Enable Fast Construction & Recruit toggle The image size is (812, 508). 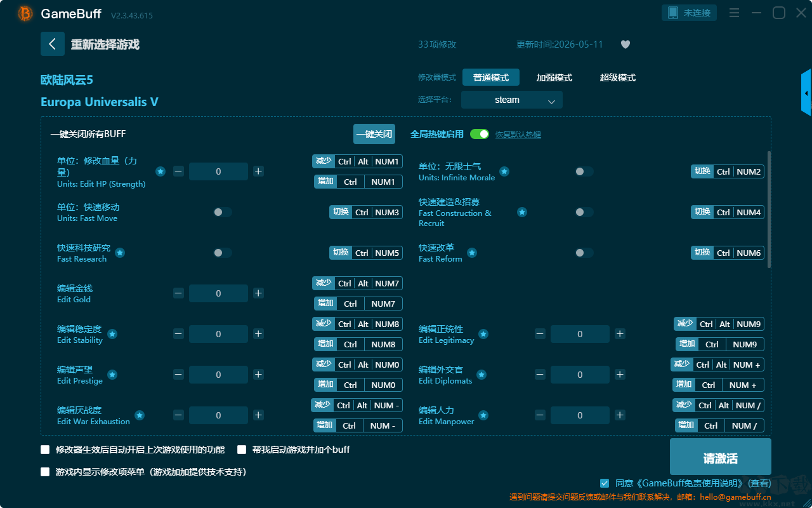point(584,212)
